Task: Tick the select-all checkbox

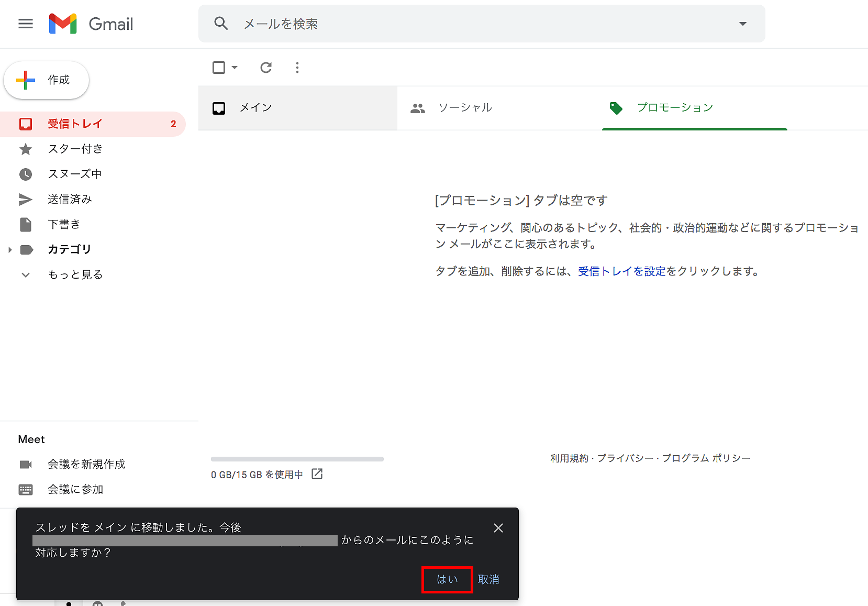Action: pos(219,68)
